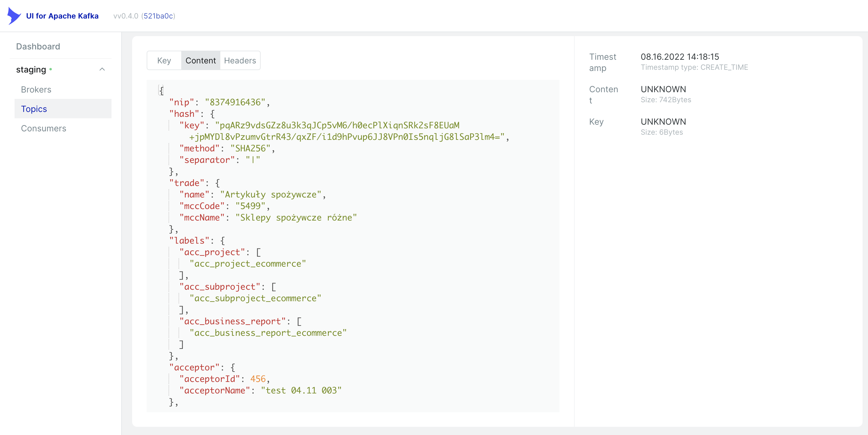Click the Content size 742Bytes text
The image size is (868, 435).
coord(666,100)
